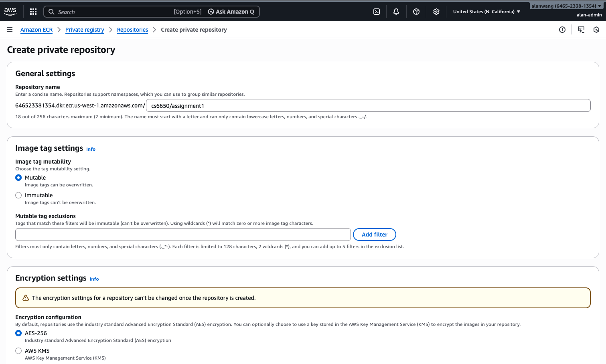Expand the region selector dropdown
Screen dimensions: 606x364
(486, 12)
